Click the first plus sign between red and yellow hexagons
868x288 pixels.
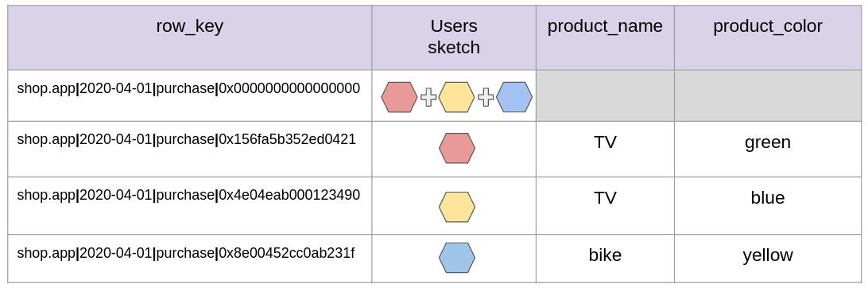pyautogui.click(x=428, y=98)
